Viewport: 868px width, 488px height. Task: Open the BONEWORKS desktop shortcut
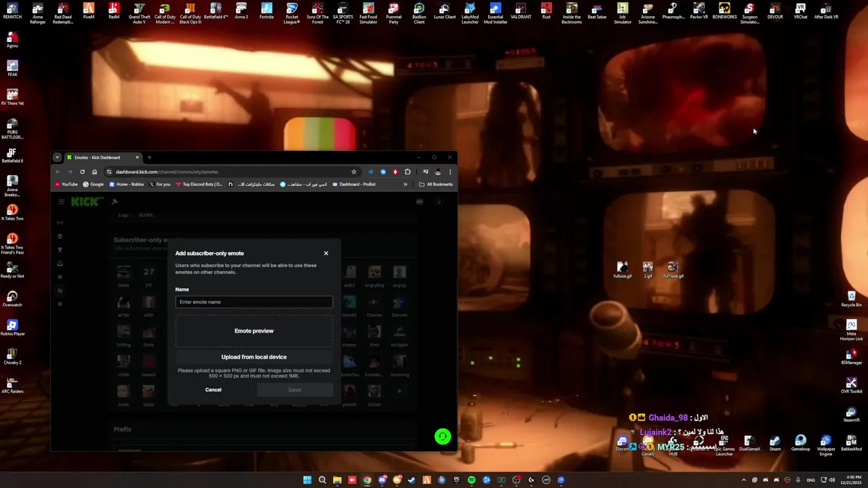[x=724, y=12]
